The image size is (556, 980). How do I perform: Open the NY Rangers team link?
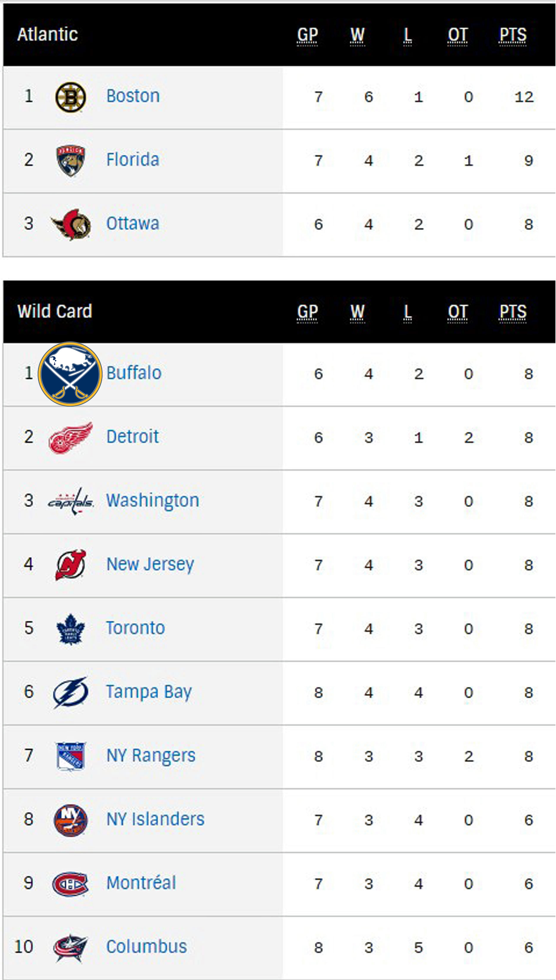(x=151, y=755)
